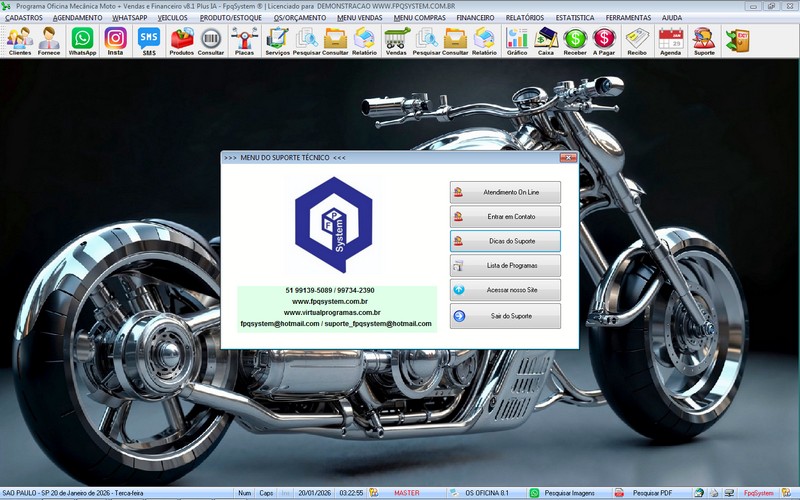Screen dimensions: 800x500
Task: Open the Clientes toolbar icon
Action: [x=20, y=41]
